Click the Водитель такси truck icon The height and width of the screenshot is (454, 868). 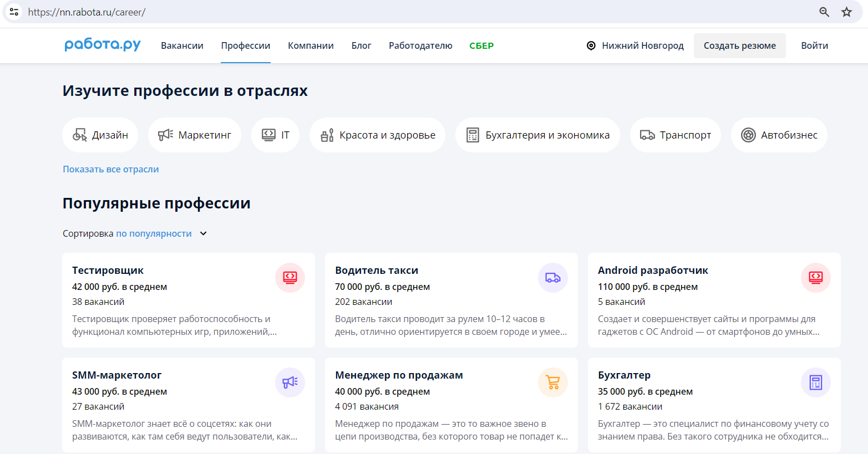tap(552, 277)
